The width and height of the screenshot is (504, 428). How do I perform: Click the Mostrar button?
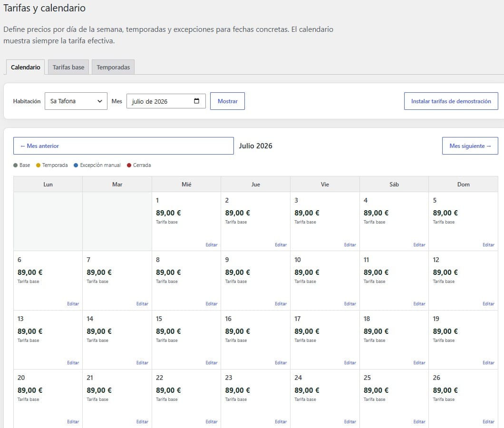[228, 101]
